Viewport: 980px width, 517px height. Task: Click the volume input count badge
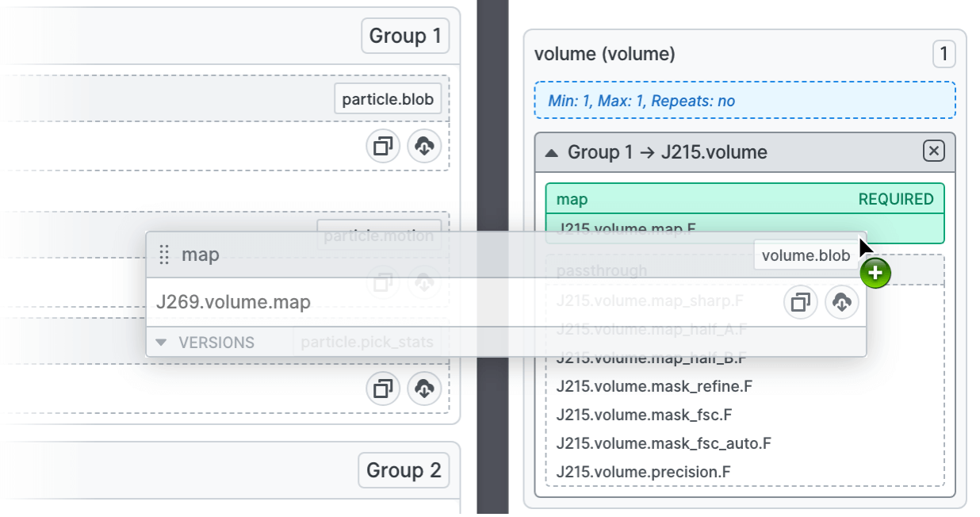click(944, 55)
